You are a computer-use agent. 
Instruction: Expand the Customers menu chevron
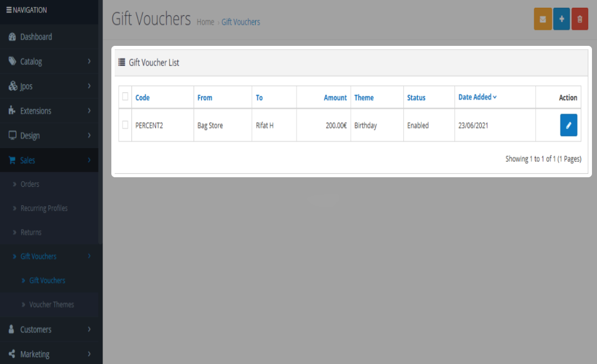click(89, 329)
